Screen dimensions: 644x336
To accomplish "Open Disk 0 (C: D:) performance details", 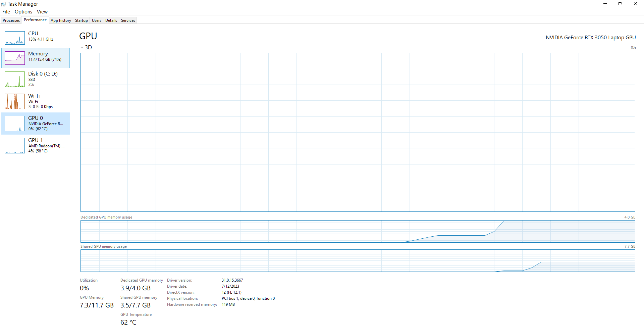I will click(x=35, y=79).
